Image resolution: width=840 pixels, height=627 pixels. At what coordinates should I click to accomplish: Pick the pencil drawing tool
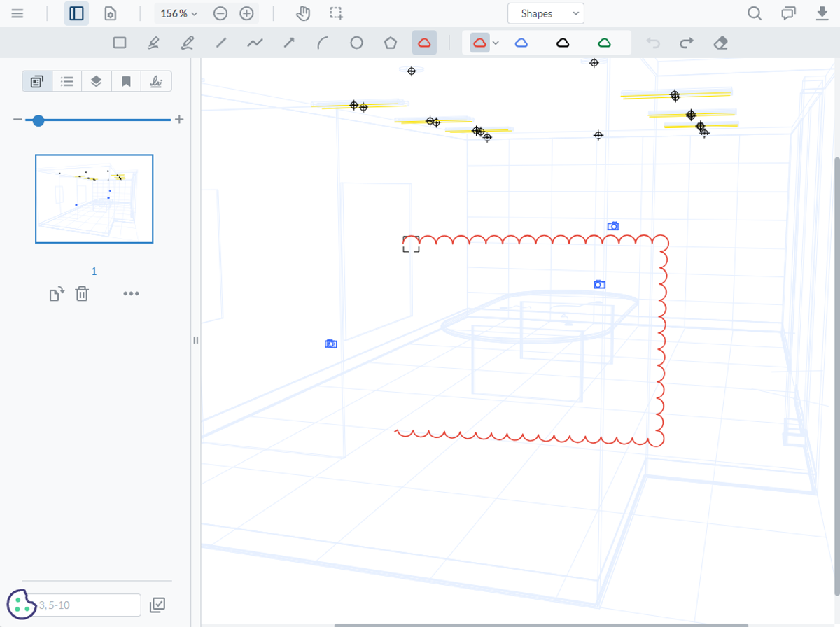(x=155, y=43)
